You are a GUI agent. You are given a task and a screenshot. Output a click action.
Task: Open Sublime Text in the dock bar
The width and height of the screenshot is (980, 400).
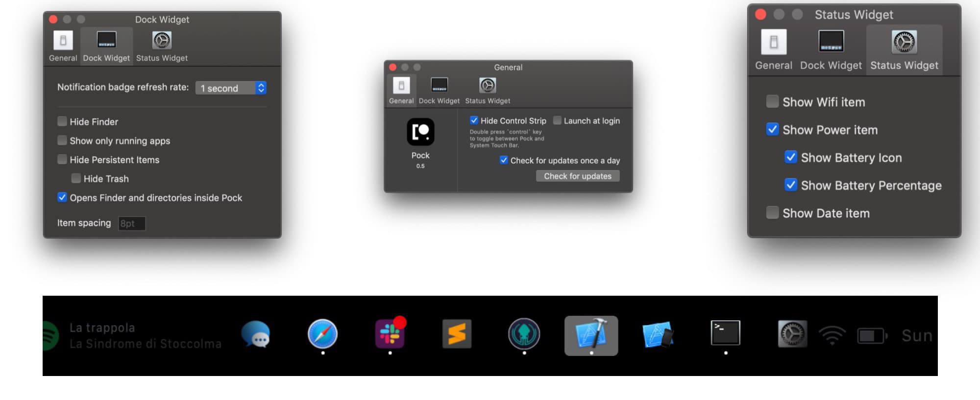pos(457,334)
